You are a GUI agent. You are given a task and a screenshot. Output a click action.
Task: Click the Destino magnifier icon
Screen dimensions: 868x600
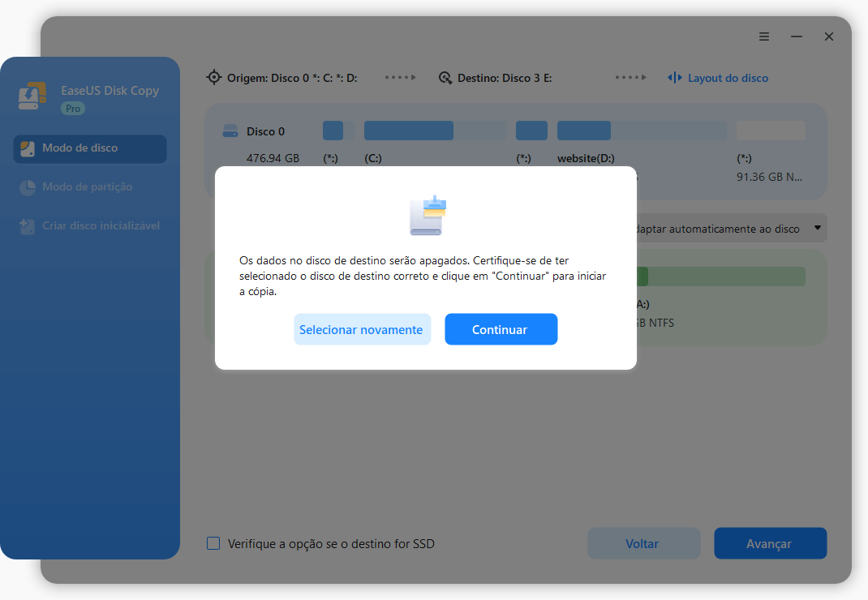445,77
